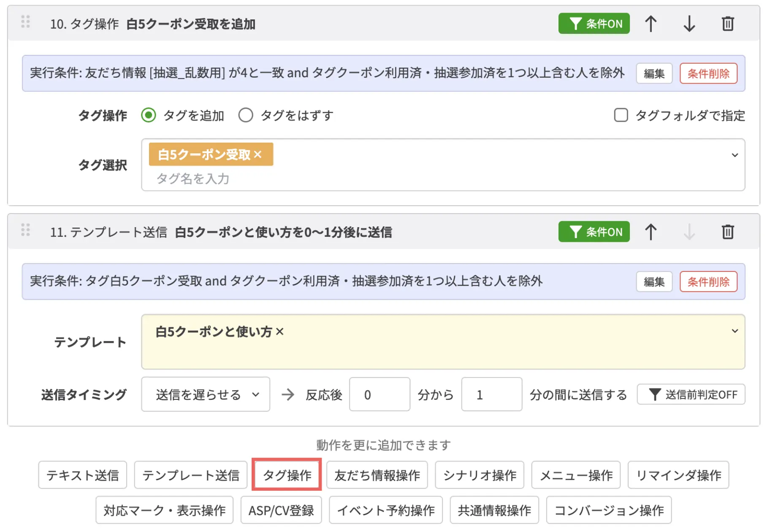Move action 11 up with arrow icon

(651, 232)
